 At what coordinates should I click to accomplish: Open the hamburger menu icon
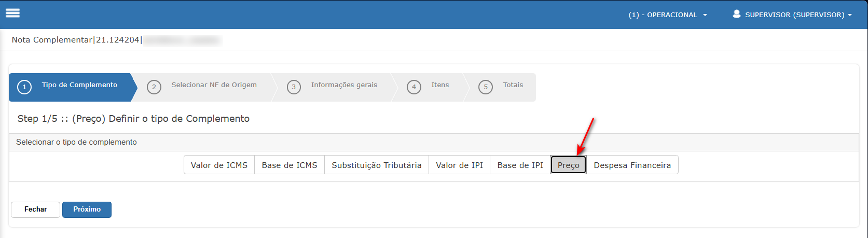pyautogui.click(x=12, y=13)
